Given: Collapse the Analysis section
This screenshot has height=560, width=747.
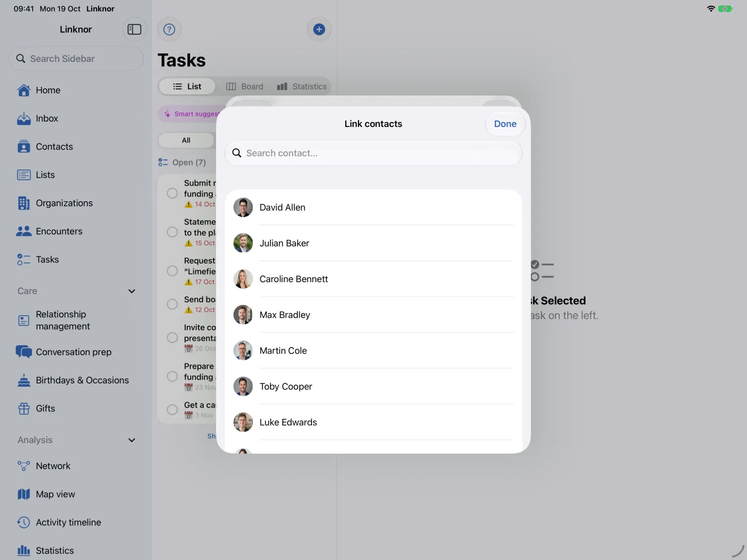Looking at the screenshot, I should tap(132, 440).
